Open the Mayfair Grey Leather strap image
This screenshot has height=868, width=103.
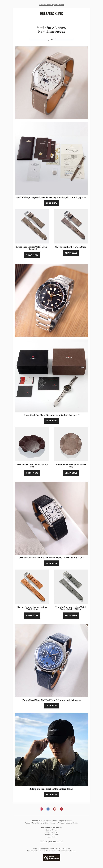pyautogui.click(x=71, y=587)
